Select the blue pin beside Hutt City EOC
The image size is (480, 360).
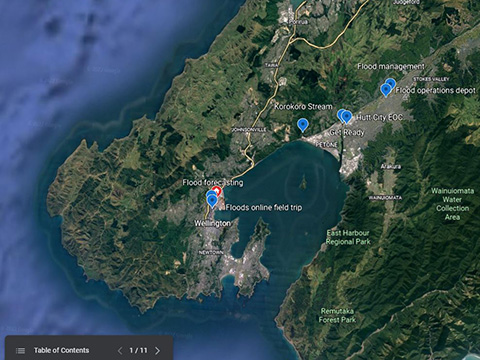347,117
